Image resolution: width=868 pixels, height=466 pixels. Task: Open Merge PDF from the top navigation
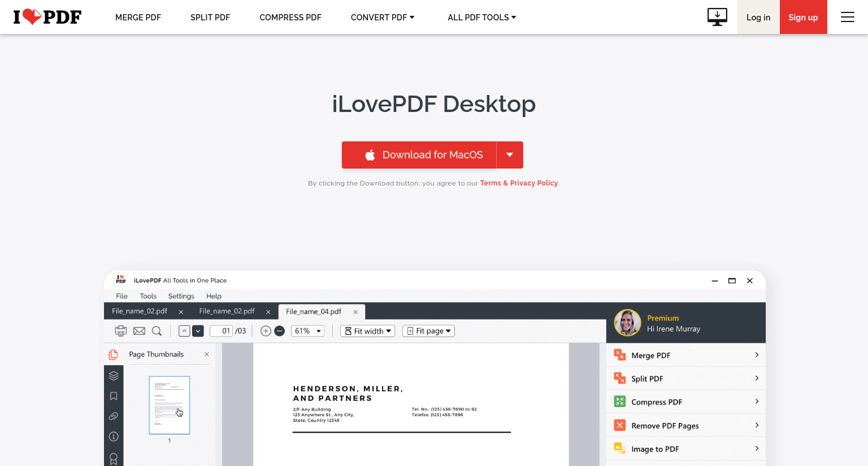coord(138,17)
